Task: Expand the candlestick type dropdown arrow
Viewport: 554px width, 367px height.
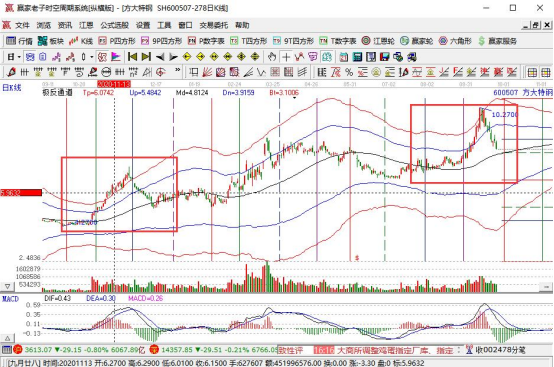Action: (92, 57)
